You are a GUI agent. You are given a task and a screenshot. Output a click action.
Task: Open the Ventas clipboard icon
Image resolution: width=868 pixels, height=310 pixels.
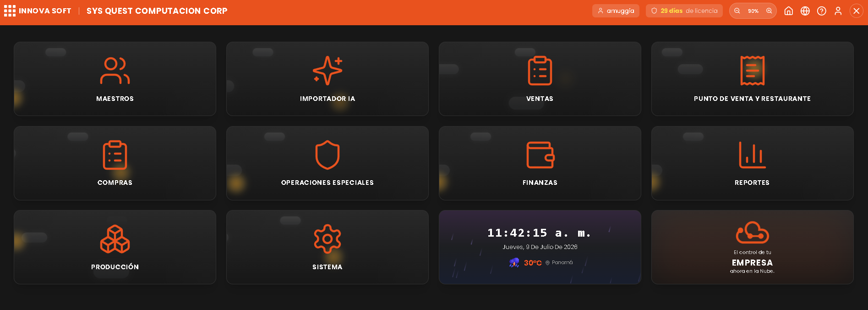click(x=540, y=71)
